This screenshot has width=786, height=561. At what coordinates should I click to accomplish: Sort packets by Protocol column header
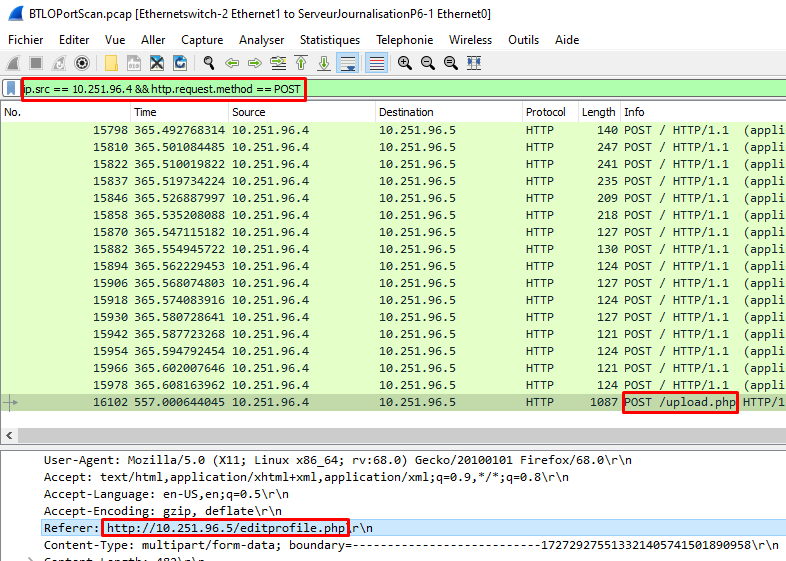click(546, 112)
